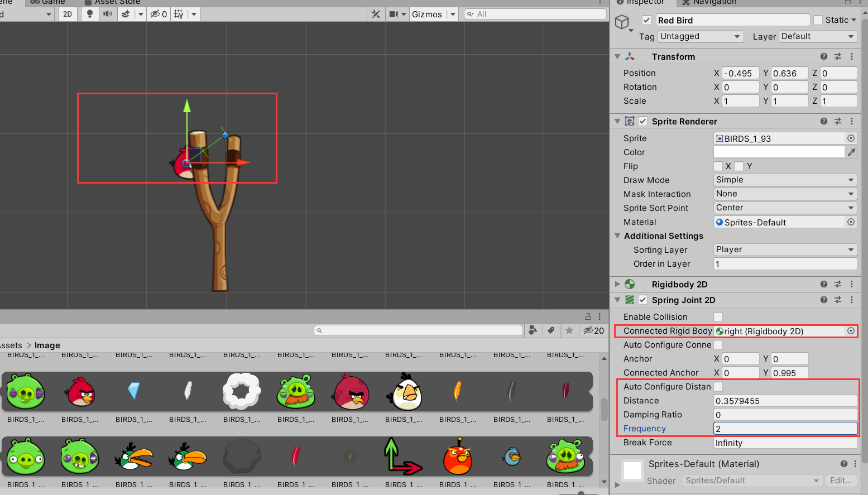Switch to the Navigation tab
The image size is (868, 495).
[709, 2]
